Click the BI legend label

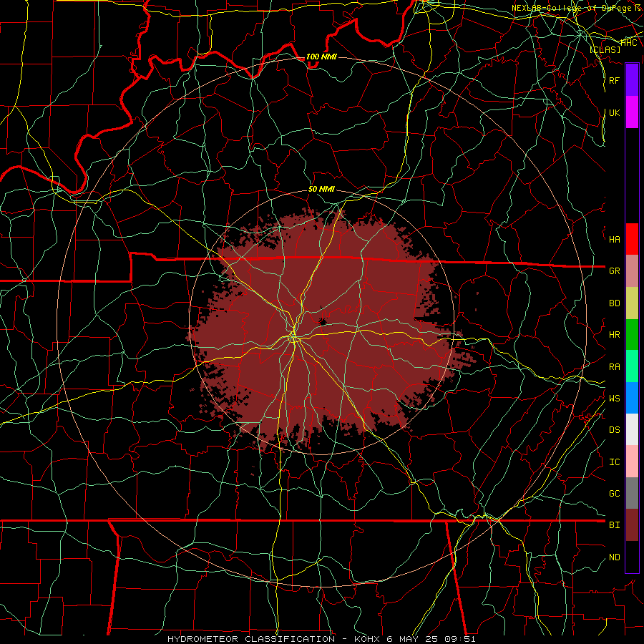(615, 525)
